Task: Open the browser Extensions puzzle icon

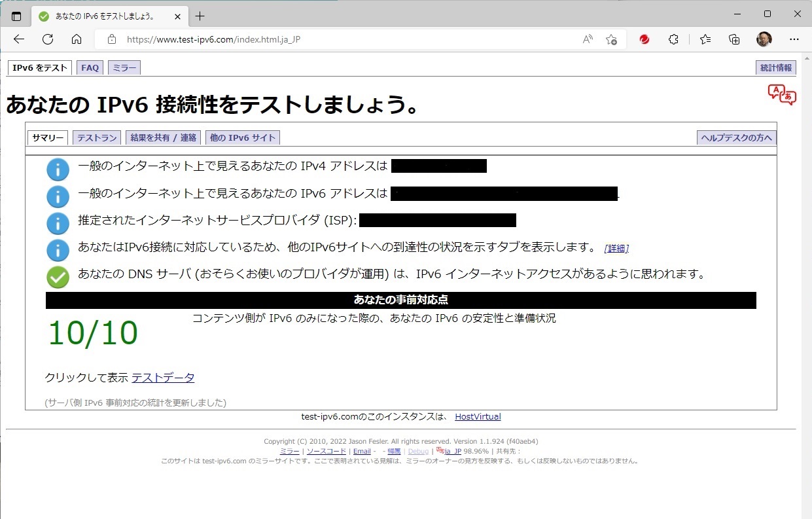Action: (x=674, y=39)
